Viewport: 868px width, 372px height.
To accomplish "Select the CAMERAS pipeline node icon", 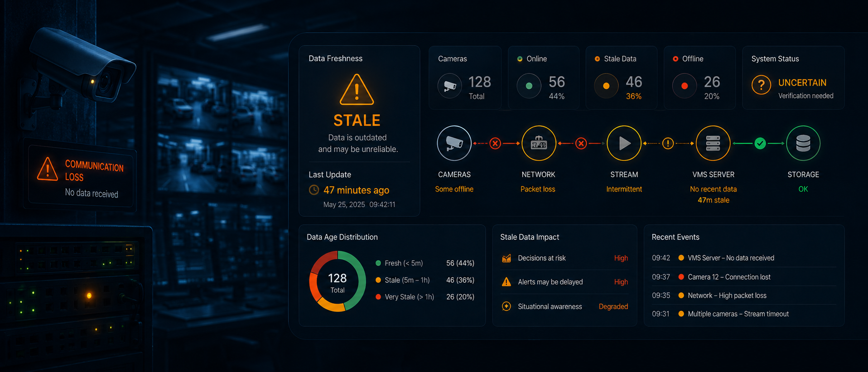I will (x=454, y=143).
